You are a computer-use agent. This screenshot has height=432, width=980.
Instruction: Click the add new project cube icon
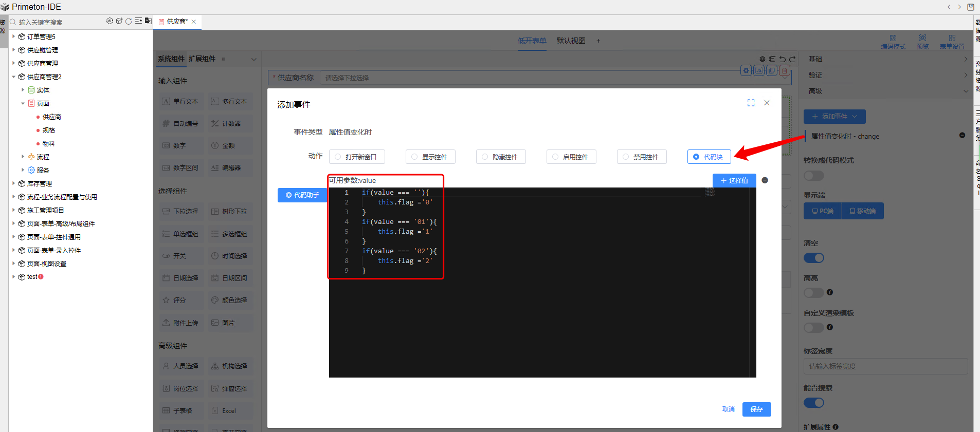click(119, 21)
